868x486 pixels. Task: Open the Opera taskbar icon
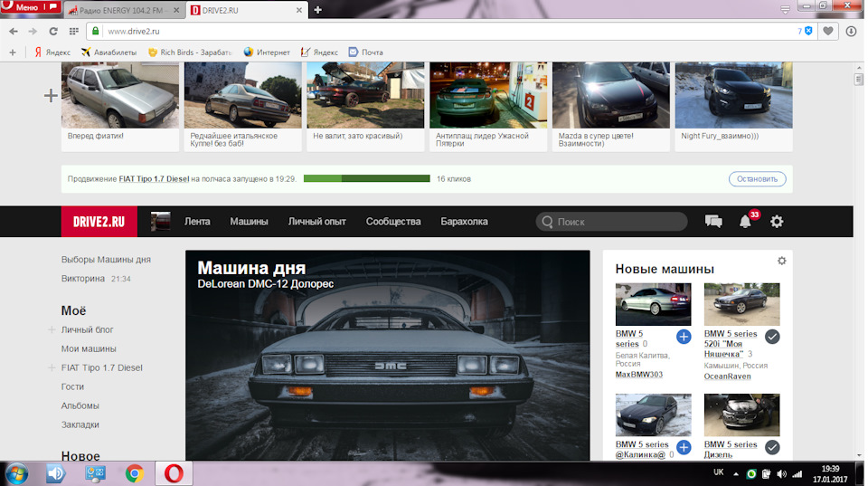coord(174,474)
